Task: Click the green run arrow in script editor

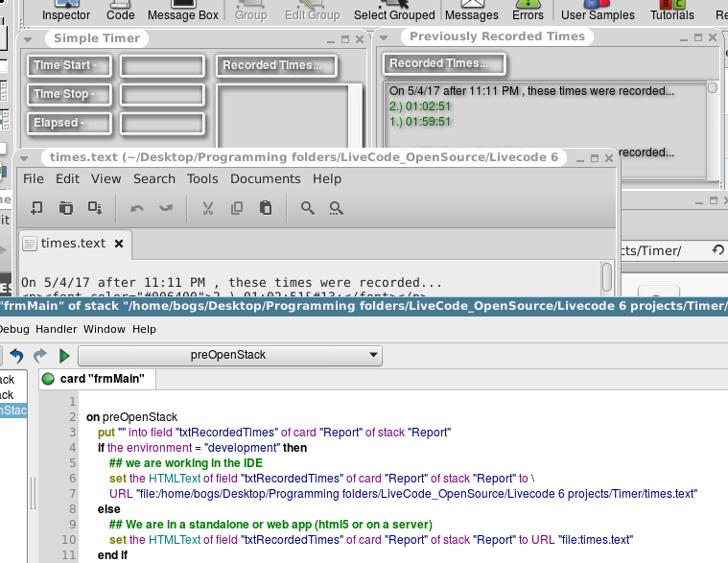Action: (x=64, y=356)
